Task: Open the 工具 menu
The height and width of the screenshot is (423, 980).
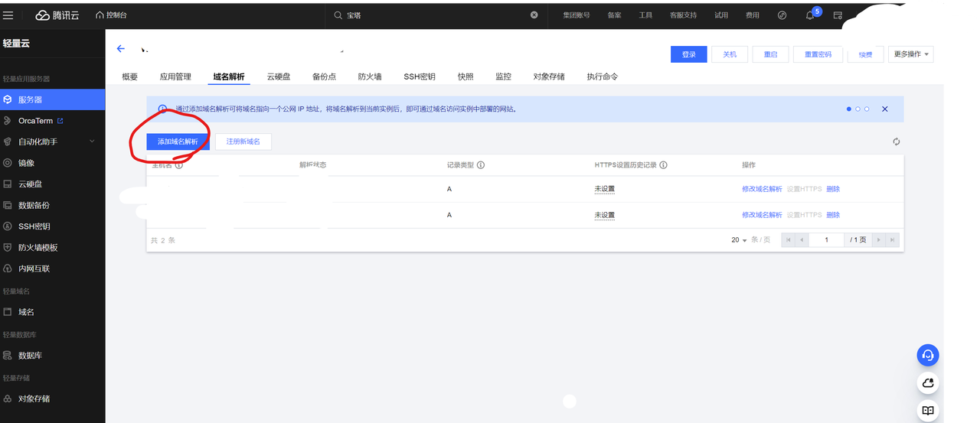Action: point(645,15)
